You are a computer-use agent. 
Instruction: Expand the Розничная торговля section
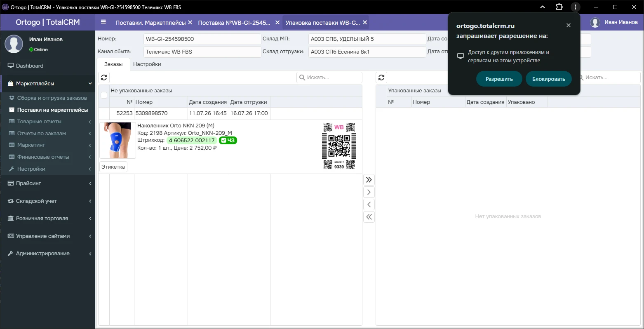tap(90, 219)
